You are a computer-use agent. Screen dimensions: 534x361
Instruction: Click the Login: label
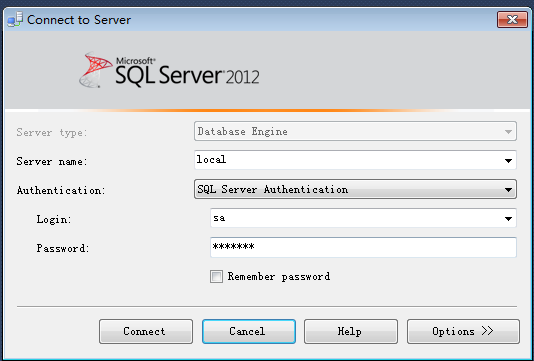pyautogui.click(x=54, y=219)
